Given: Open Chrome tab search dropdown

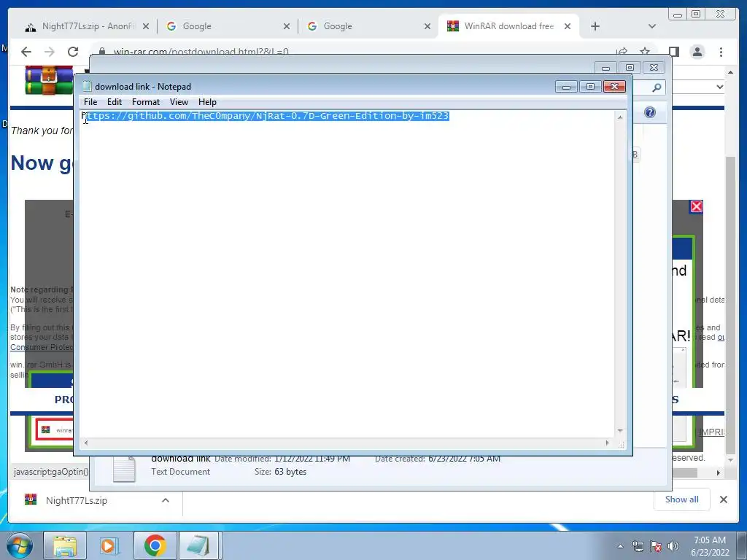Looking at the screenshot, I should (652, 26).
